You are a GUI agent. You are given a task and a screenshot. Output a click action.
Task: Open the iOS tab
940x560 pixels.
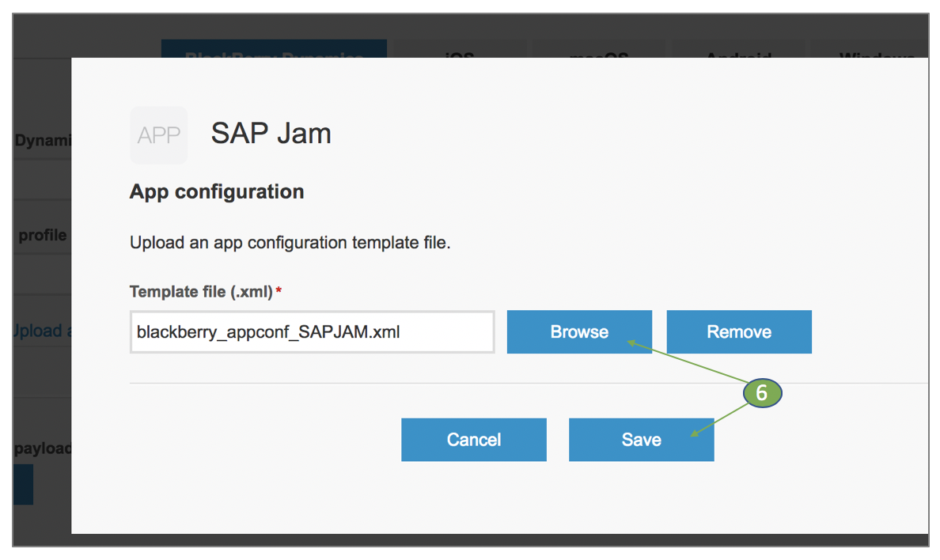point(460,50)
